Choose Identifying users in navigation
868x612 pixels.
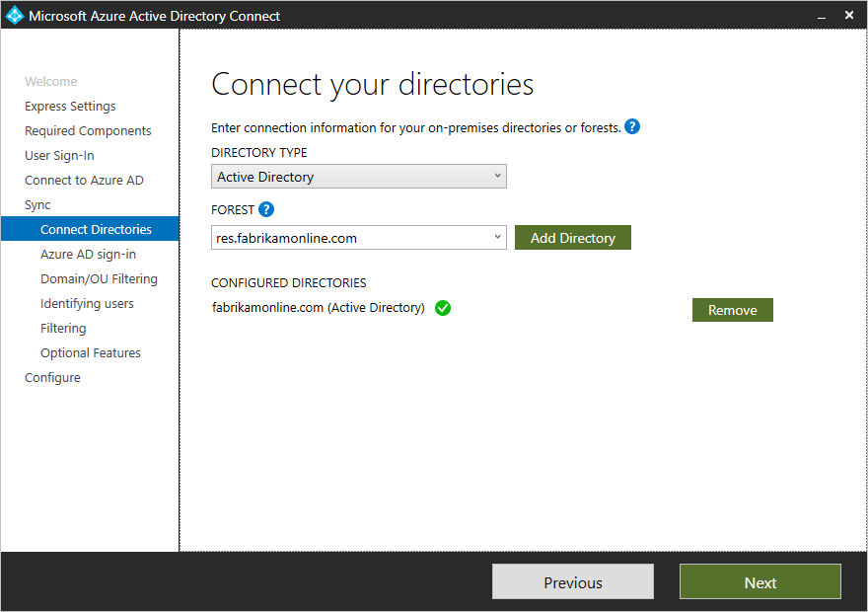87,304
